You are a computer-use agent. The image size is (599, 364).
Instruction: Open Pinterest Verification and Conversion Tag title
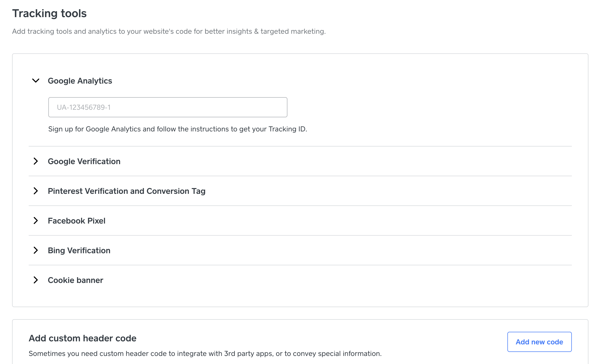[127, 191]
